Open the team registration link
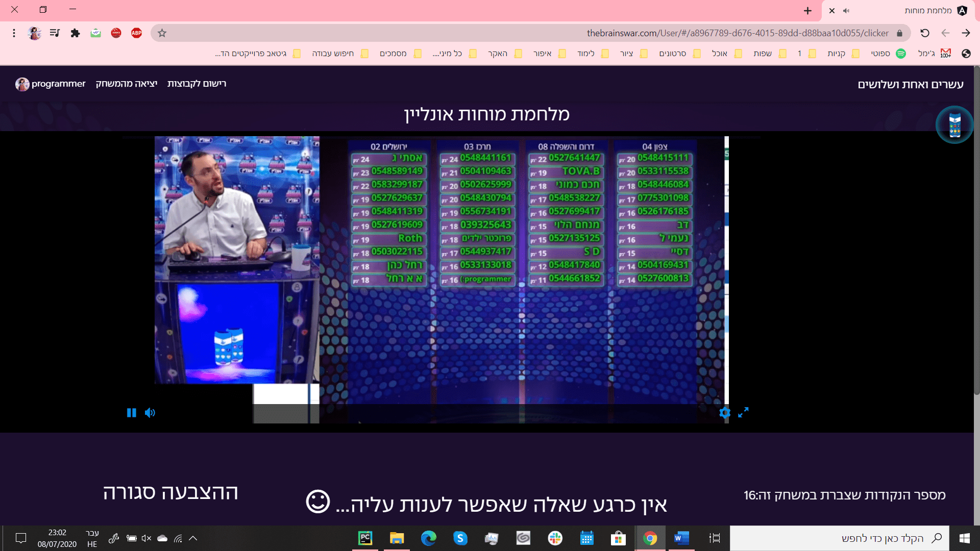The image size is (980, 551). 197,84
